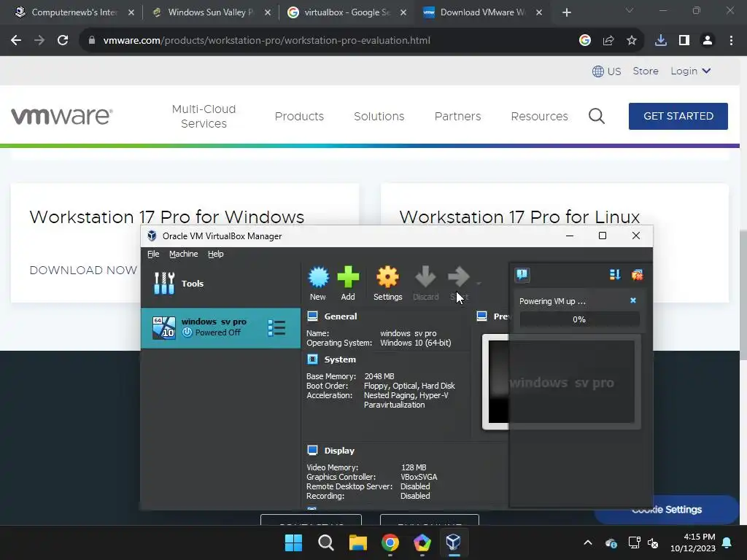Viewport: 747px width, 560px height.
Task: Click the Powering VM up progress bar
Action: (579, 319)
